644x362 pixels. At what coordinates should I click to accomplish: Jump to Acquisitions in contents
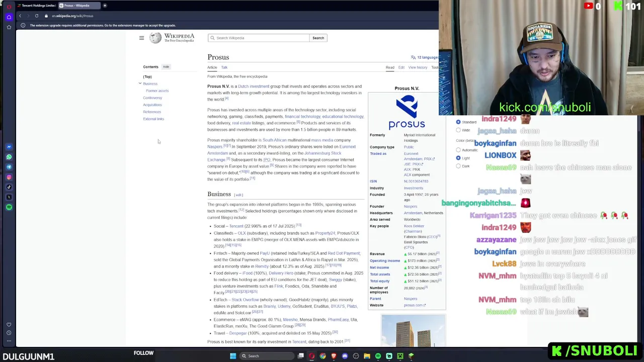152,105
